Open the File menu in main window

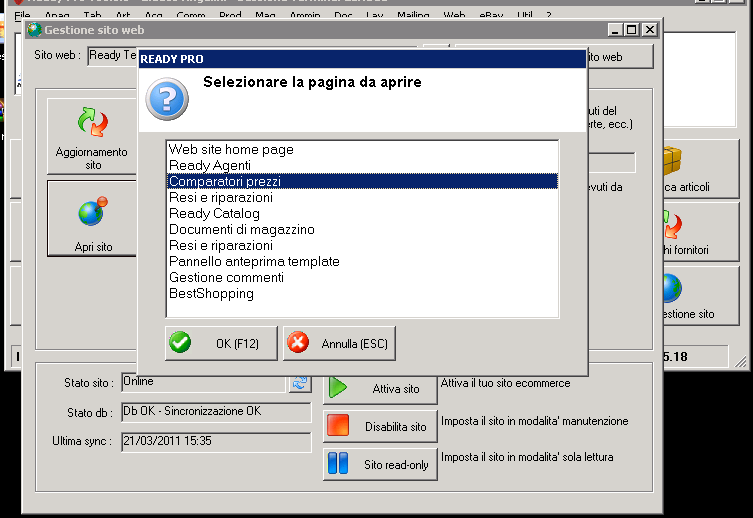click(x=22, y=16)
